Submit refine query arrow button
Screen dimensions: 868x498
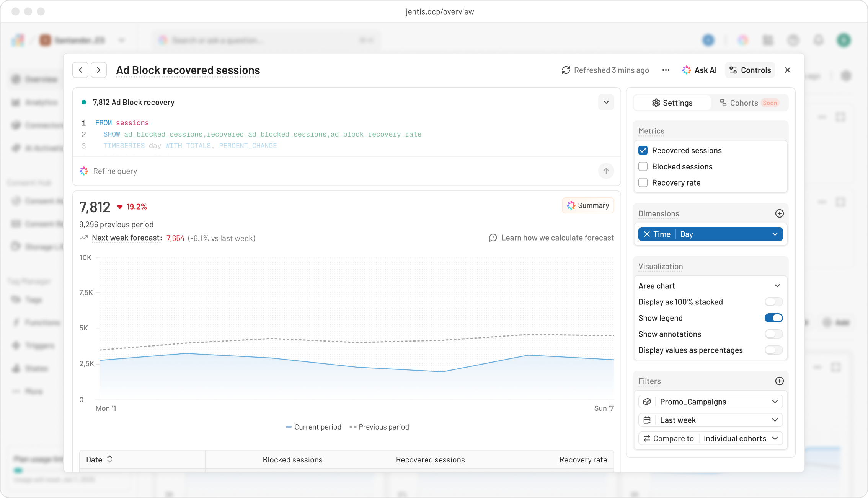[606, 171]
